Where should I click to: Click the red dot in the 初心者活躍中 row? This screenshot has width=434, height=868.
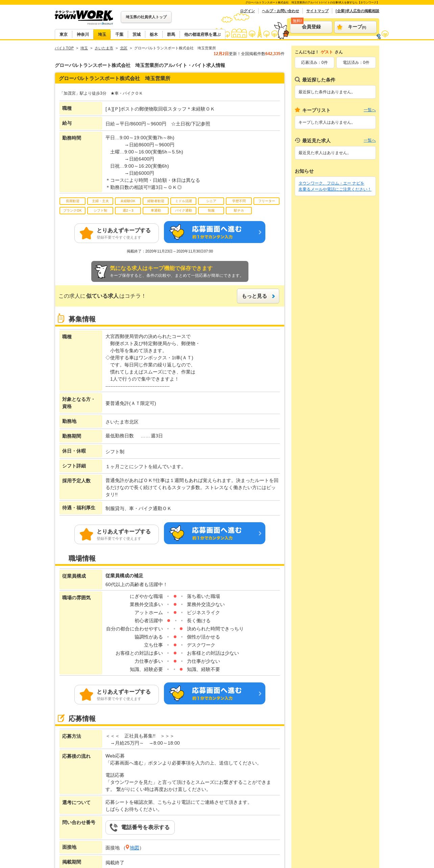click(x=168, y=621)
